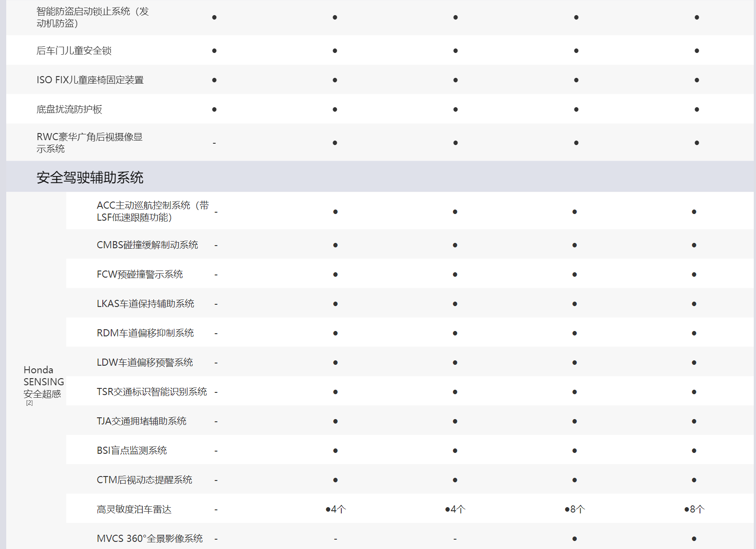The image size is (756, 549).
Task: Select the LKAS车道保持辅助系统 row label
Action: 146,304
